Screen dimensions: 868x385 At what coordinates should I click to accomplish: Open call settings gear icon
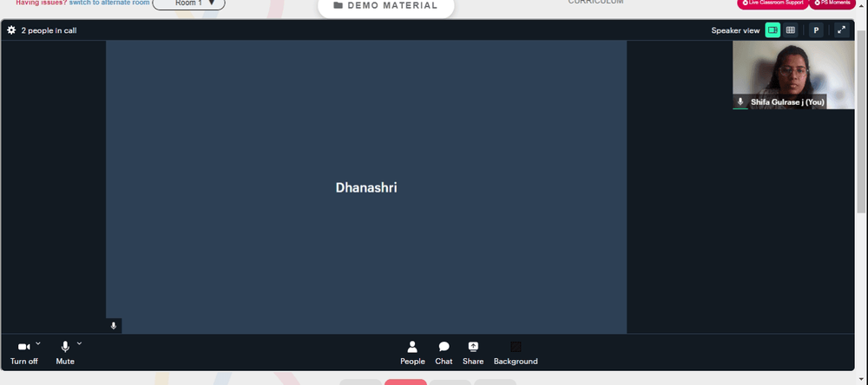11,30
